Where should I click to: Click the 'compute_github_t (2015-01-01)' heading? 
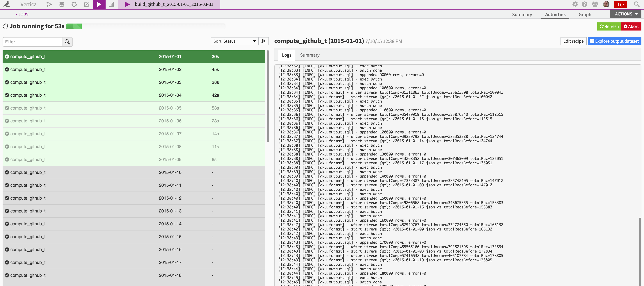pos(319,41)
